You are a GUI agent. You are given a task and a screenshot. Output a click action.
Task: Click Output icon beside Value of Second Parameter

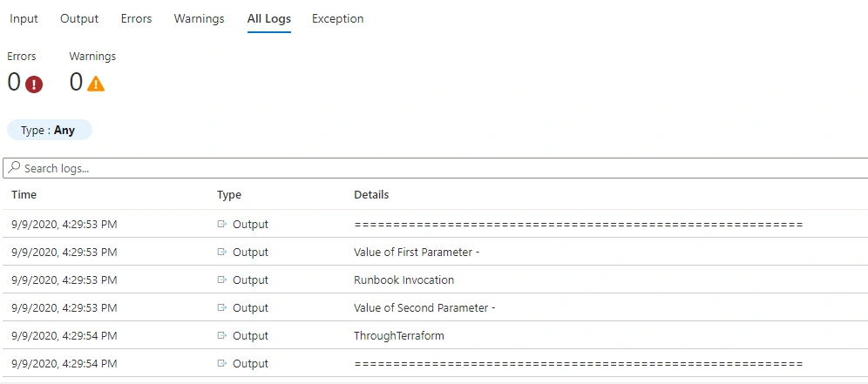tap(222, 307)
